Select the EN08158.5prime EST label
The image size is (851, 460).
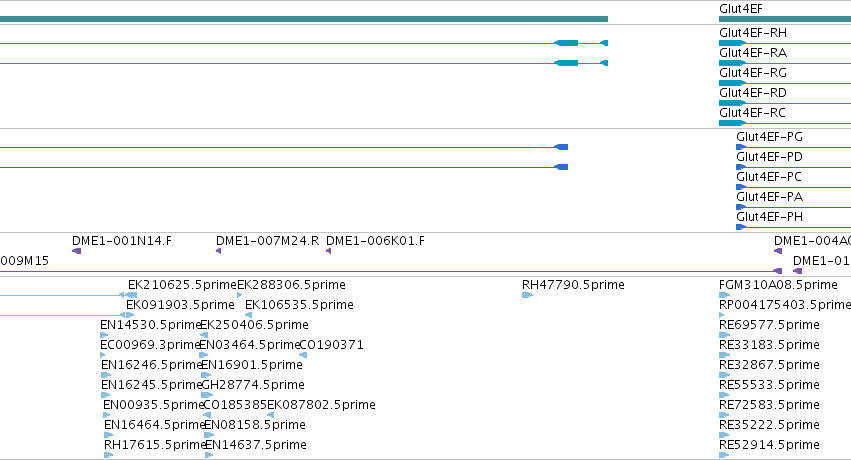click(255, 426)
